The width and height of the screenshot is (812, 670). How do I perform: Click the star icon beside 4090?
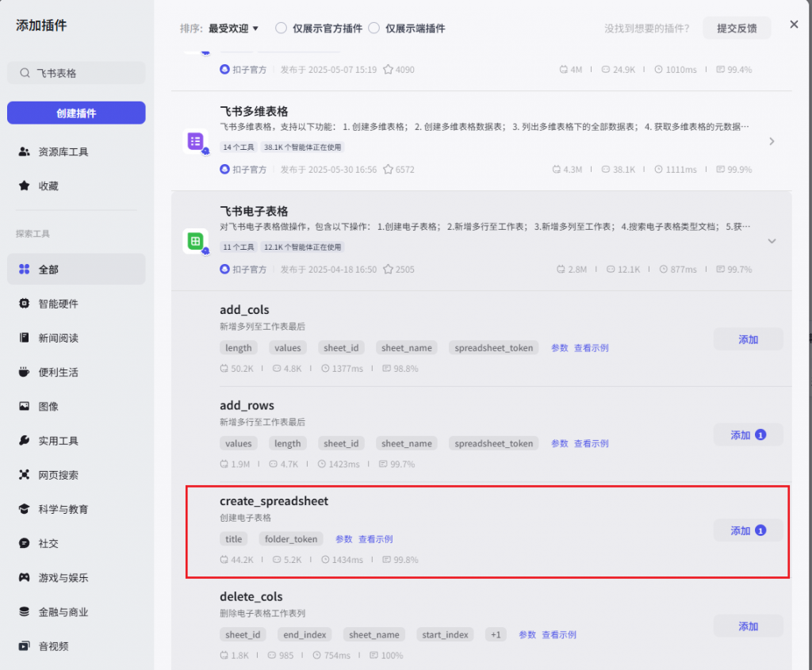388,70
